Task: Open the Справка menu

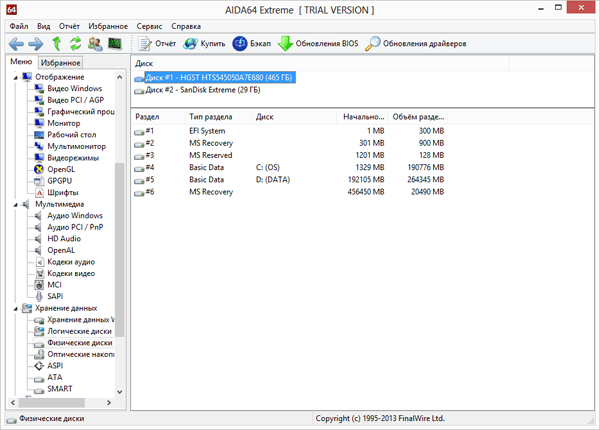Action: [186, 26]
